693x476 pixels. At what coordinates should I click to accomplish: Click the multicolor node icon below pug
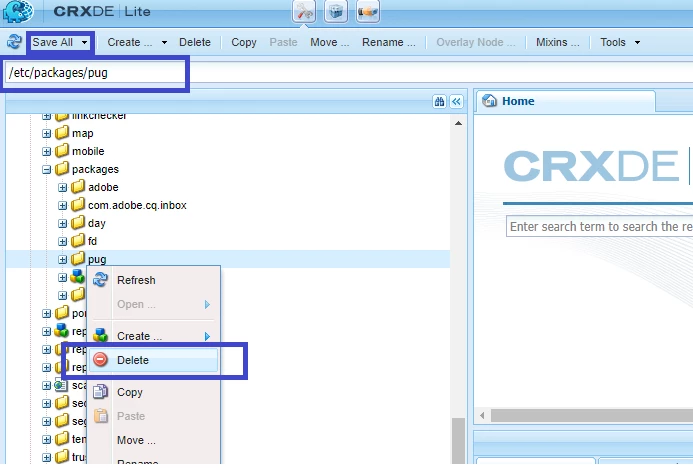pyautogui.click(x=78, y=276)
